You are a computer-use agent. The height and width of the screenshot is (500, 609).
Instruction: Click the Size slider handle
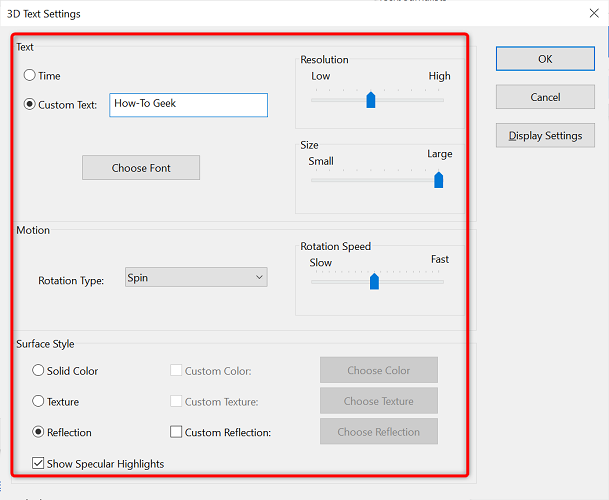click(438, 180)
